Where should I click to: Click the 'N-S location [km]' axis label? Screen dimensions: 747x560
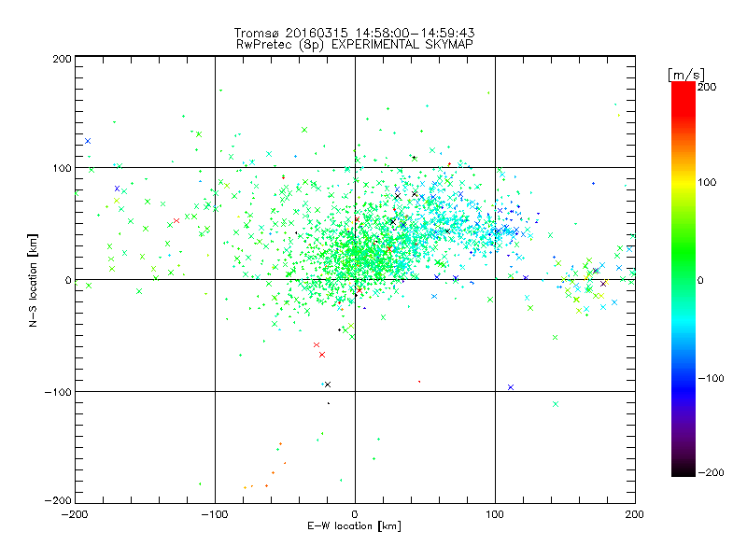tap(33, 280)
